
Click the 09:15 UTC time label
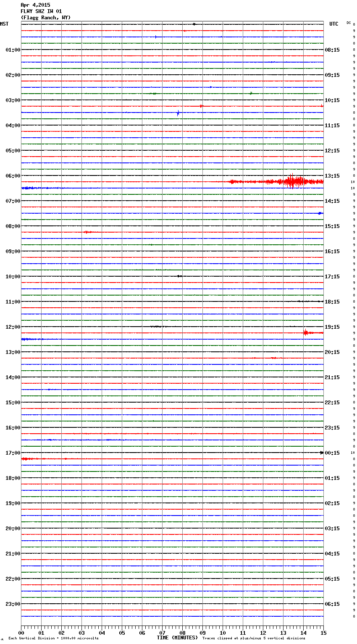click(332, 75)
